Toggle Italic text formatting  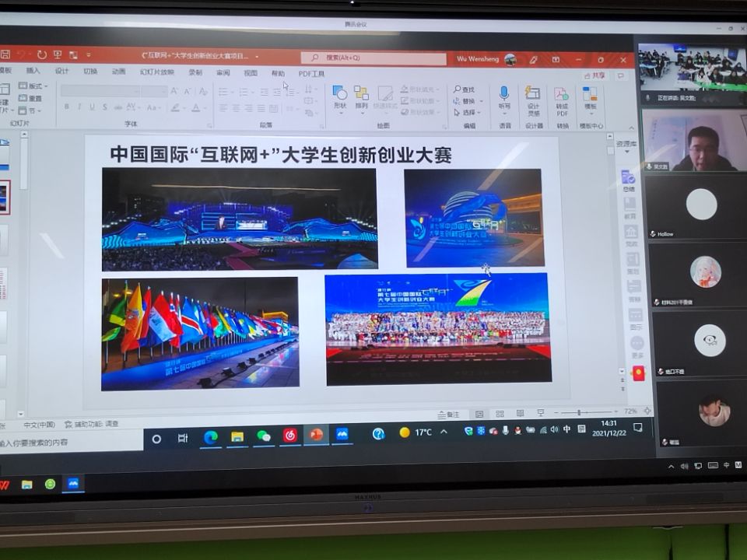pyautogui.click(x=79, y=107)
